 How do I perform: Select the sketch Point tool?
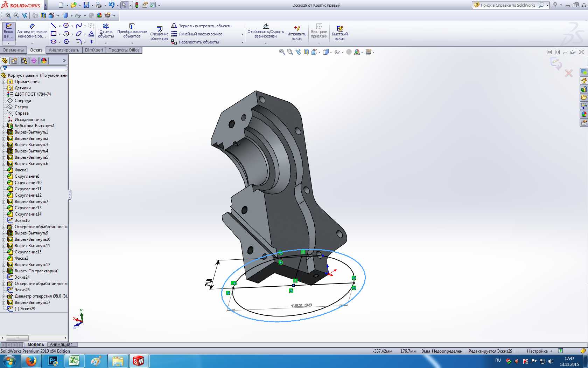point(91,42)
